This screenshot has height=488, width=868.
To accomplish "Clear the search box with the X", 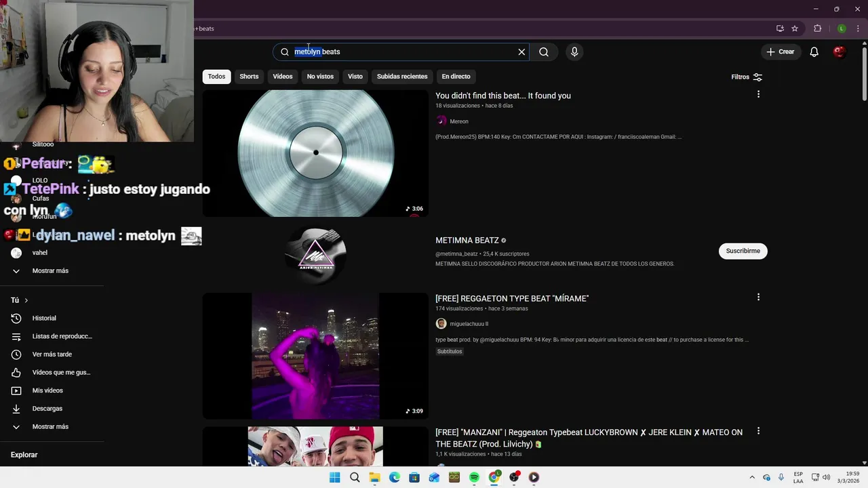I will pos(521,52).
